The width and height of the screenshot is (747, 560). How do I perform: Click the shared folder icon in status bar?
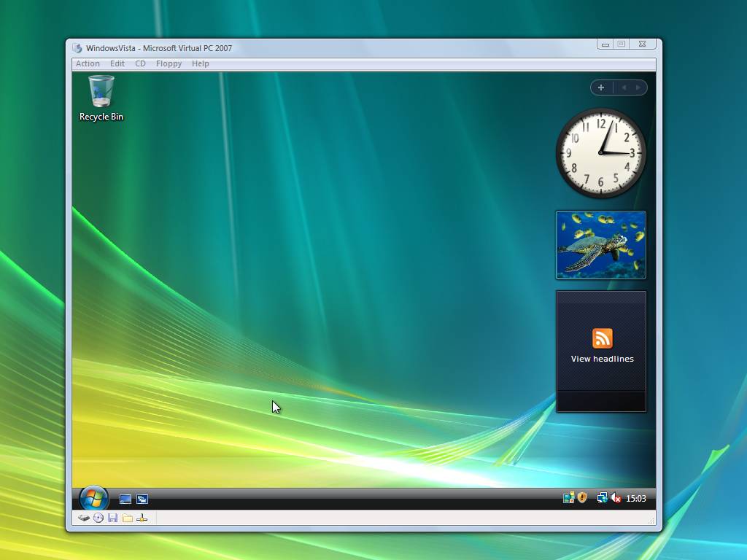click(x=127, y=518)
